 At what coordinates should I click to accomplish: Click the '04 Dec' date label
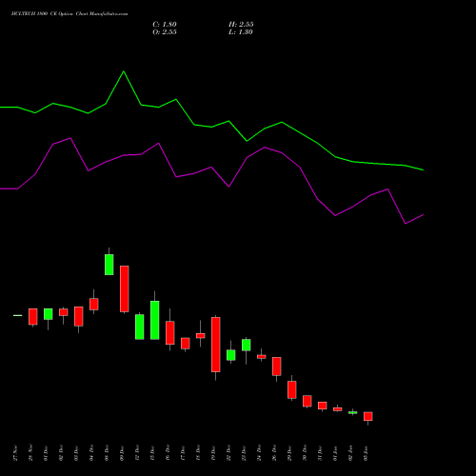91,453
